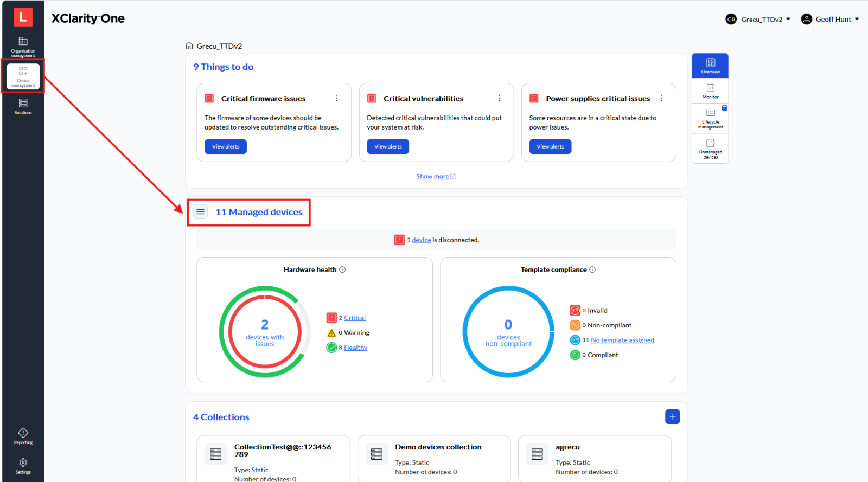This screenshot has height=482, width=868.
Task: Click the Grecu_TTDv2 organization avatar
Action: [x=731, y=20]
